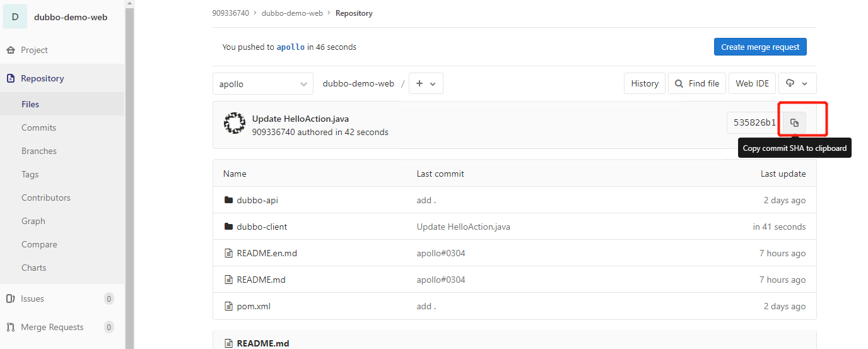Click the History button

click(x=645, y=83)
